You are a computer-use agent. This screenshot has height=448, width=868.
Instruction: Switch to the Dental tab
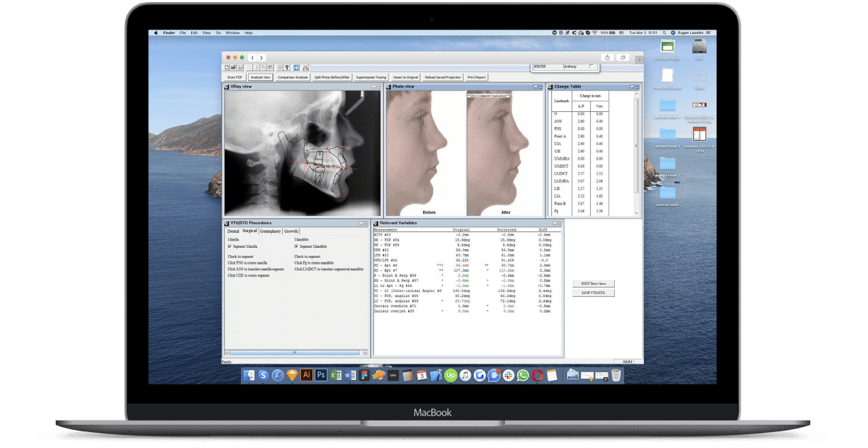click(x=233, y=231)
